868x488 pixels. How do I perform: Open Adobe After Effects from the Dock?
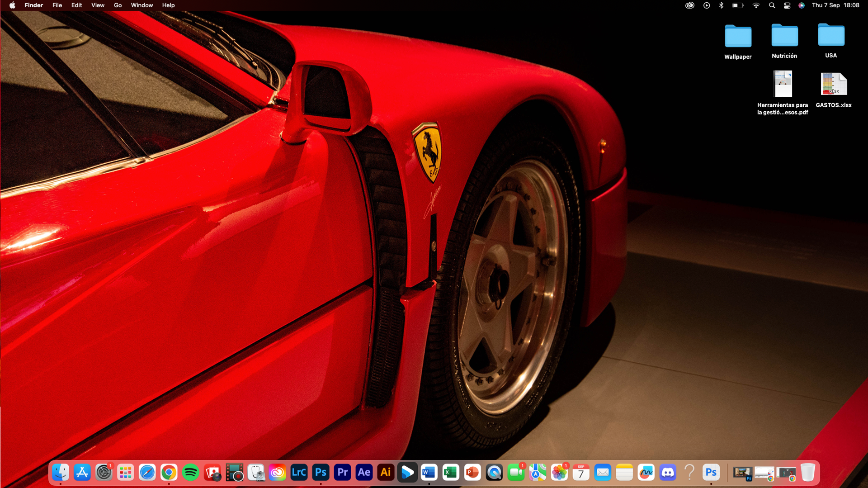[364, 473]
